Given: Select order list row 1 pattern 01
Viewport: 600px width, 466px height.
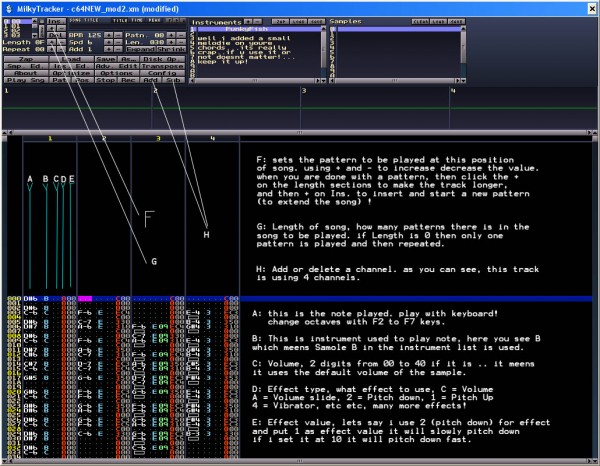Looking at the screenshot, I should click(17, 24).
